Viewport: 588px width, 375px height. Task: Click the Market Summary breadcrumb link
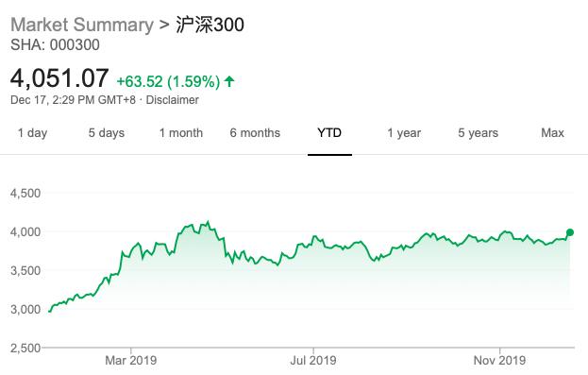tap(82, 26)
